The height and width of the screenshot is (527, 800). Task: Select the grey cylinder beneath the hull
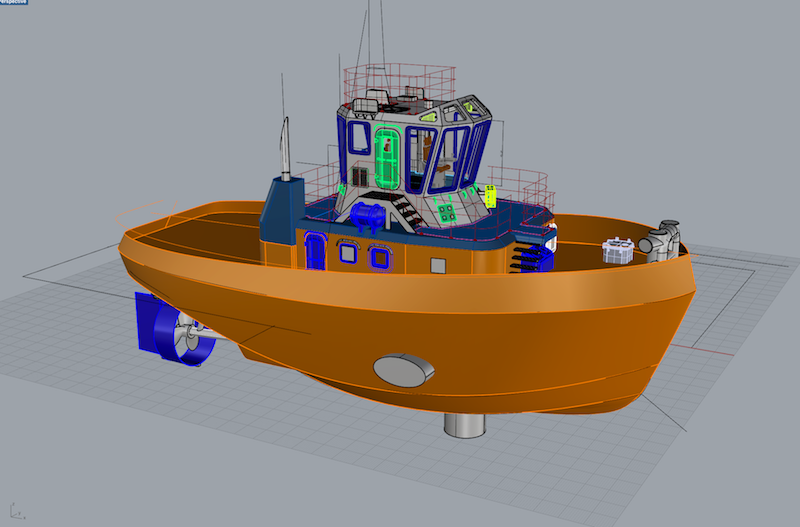(465, 424)
